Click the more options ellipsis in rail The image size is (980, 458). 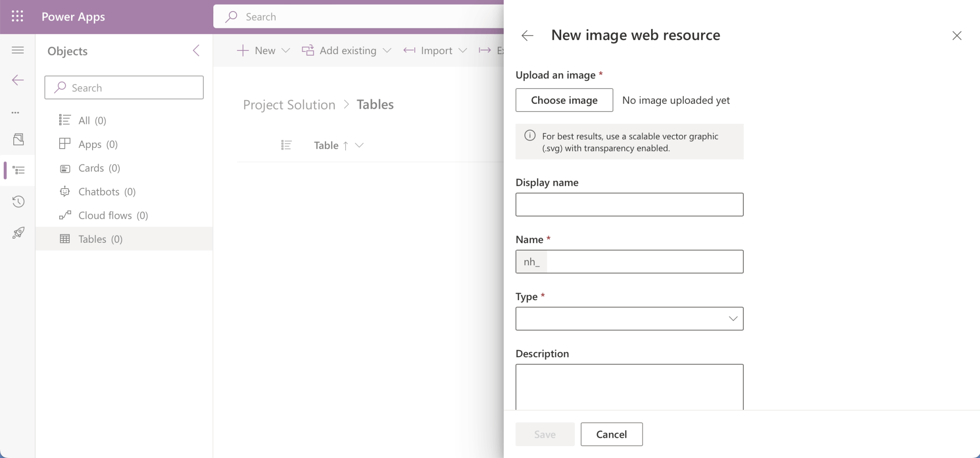pyautogui.click(x=16, y=112)
